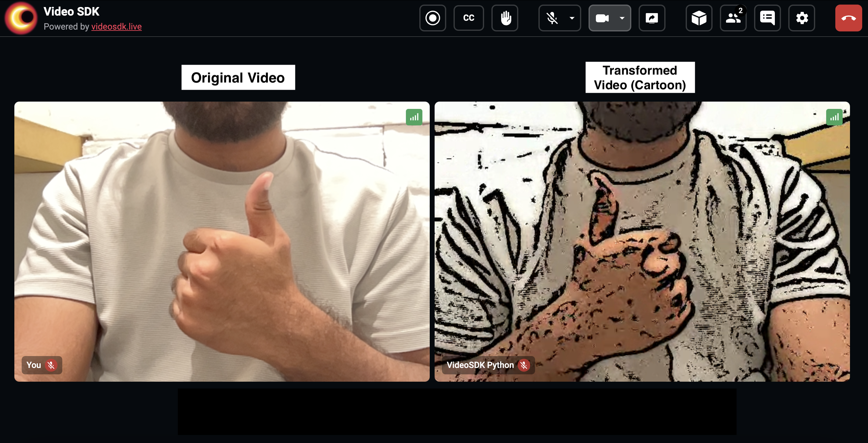Open the chat panel

click(x=768, y=18)
